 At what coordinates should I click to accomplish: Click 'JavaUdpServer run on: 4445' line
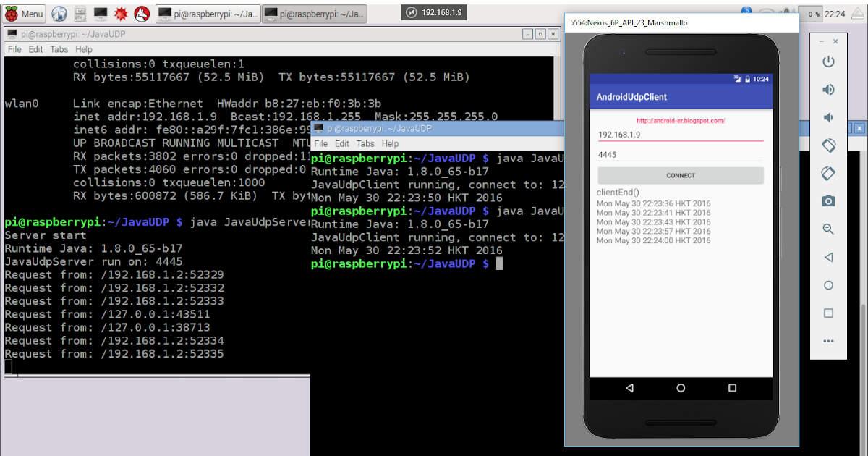pos(93,261)
